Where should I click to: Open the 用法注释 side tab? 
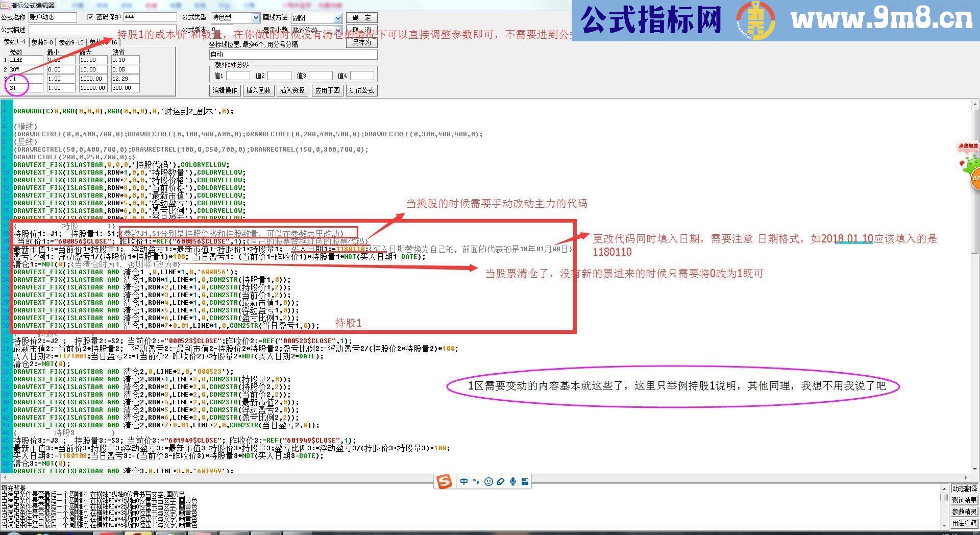click(964, 523)
